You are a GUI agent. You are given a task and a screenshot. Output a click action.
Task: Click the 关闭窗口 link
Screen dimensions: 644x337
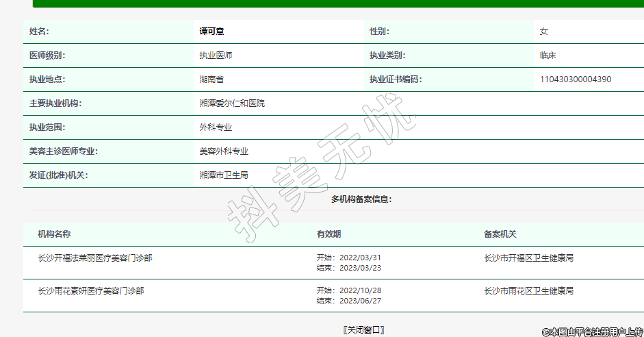pyautogui.click(x=363, y=329)
